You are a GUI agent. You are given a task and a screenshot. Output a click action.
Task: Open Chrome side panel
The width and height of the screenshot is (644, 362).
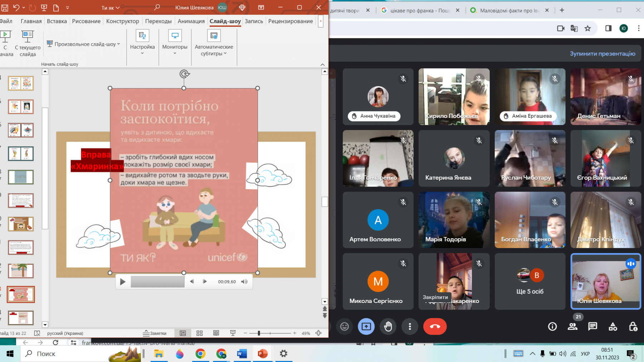pyautogui.click(x=608, y=28)
